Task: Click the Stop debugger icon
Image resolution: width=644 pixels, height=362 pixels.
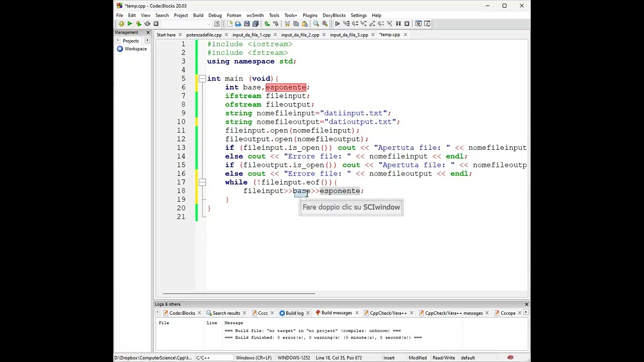Action: (x=407, y=24)
